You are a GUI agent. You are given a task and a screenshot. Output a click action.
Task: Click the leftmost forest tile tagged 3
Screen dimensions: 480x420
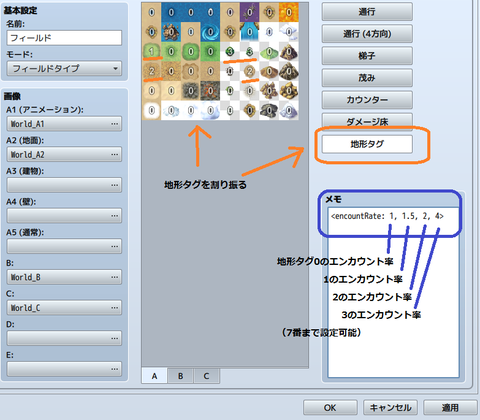click(230, 51)
